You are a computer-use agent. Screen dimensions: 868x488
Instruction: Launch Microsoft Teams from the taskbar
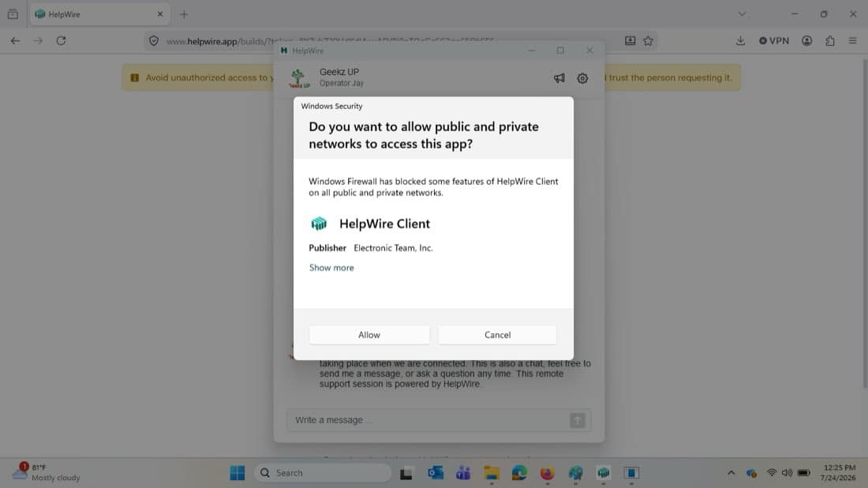(463, 472)
